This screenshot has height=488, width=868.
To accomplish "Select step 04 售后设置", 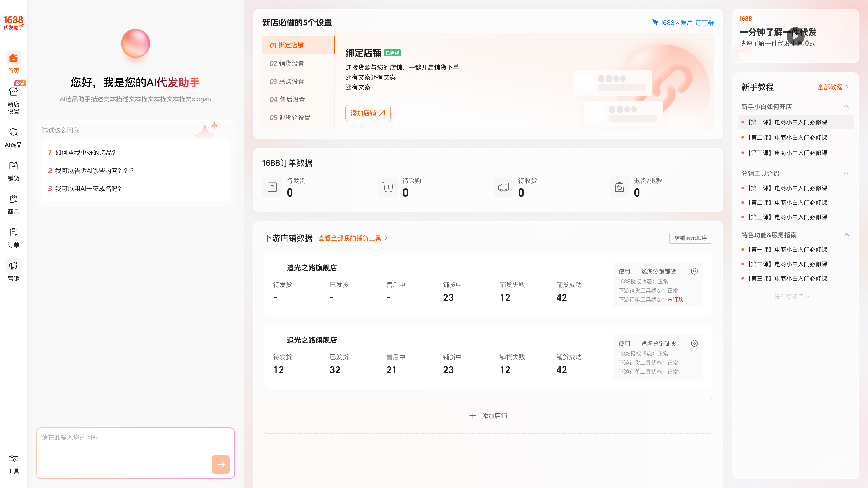I will [298, 99].
